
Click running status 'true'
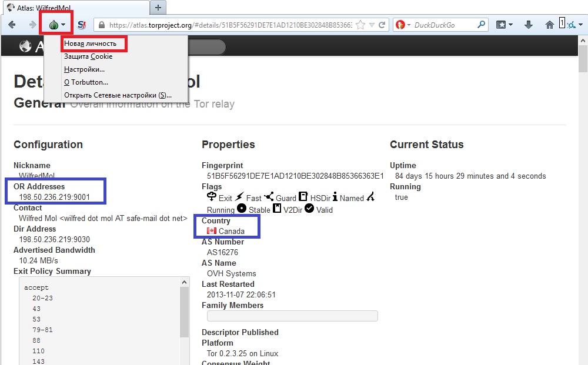(x=401, y=197)
